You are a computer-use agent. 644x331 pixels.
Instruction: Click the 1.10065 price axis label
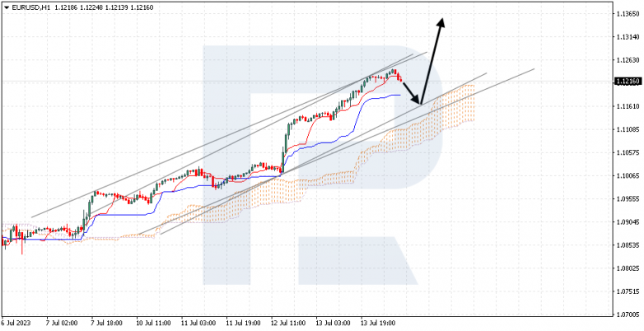click(x=628, y=175)
